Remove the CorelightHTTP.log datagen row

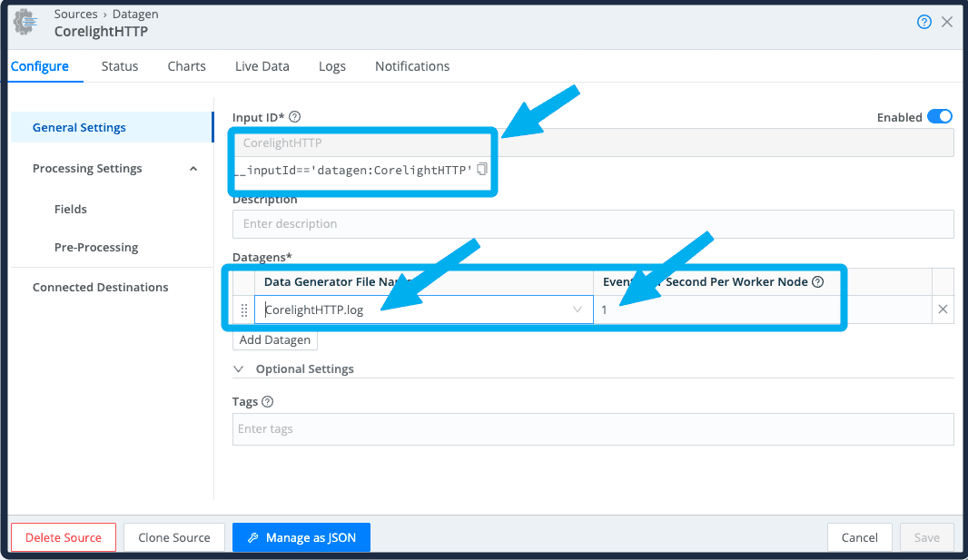coord(943,309)
